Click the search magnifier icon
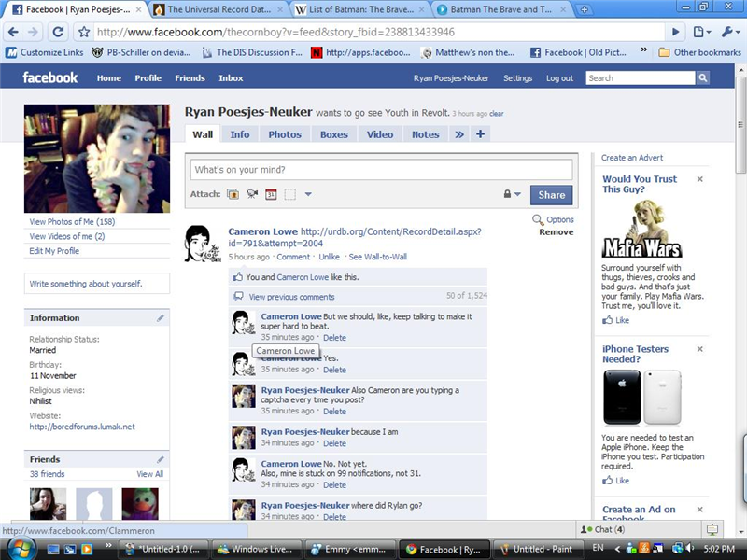The image size is (747, 560). [x=701, y=78]
